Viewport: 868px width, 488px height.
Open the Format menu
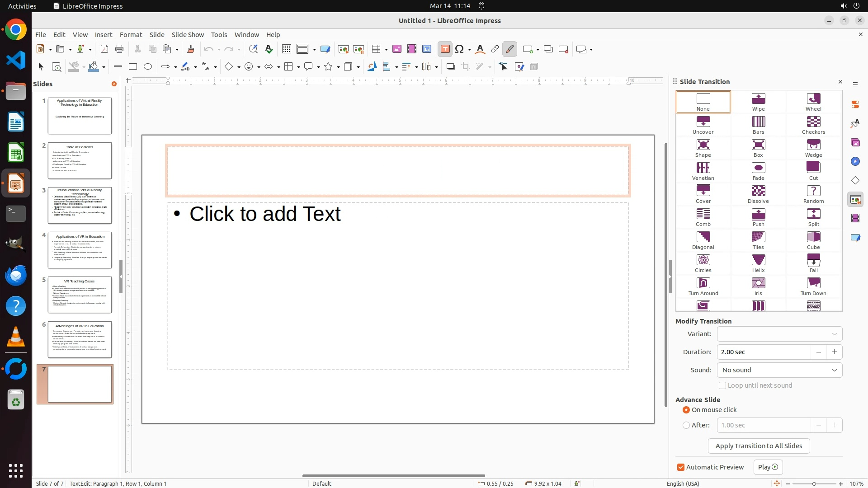coord(131,35)
